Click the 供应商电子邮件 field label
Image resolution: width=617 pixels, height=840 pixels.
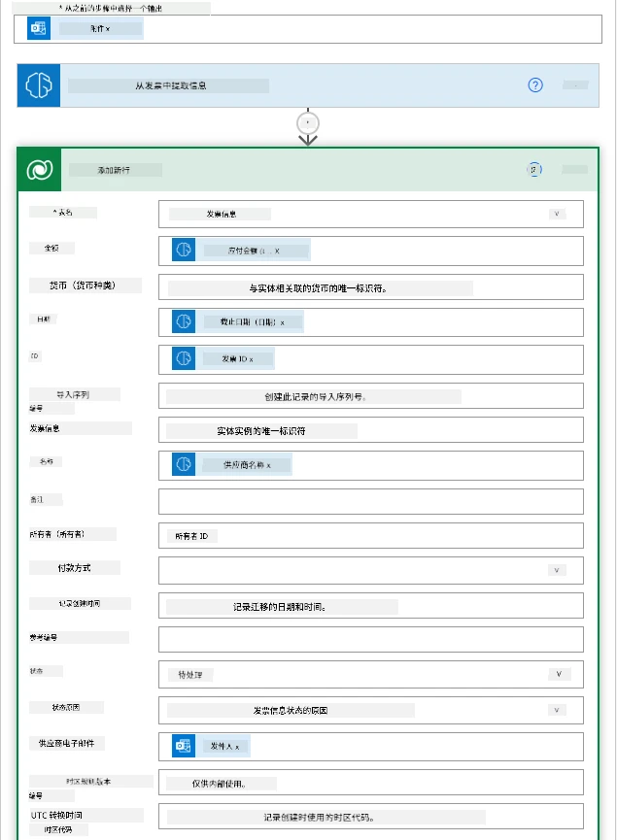[66, 743]
